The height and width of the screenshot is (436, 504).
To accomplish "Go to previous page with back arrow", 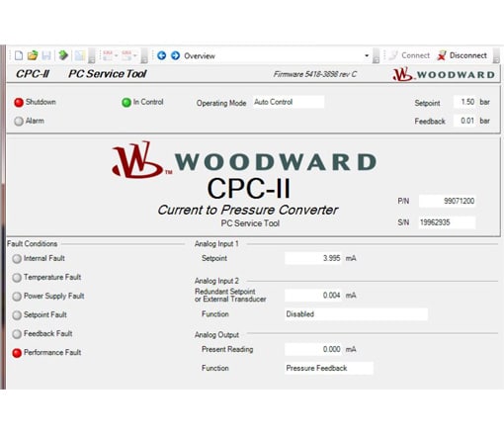I will [x=161, y=55].
